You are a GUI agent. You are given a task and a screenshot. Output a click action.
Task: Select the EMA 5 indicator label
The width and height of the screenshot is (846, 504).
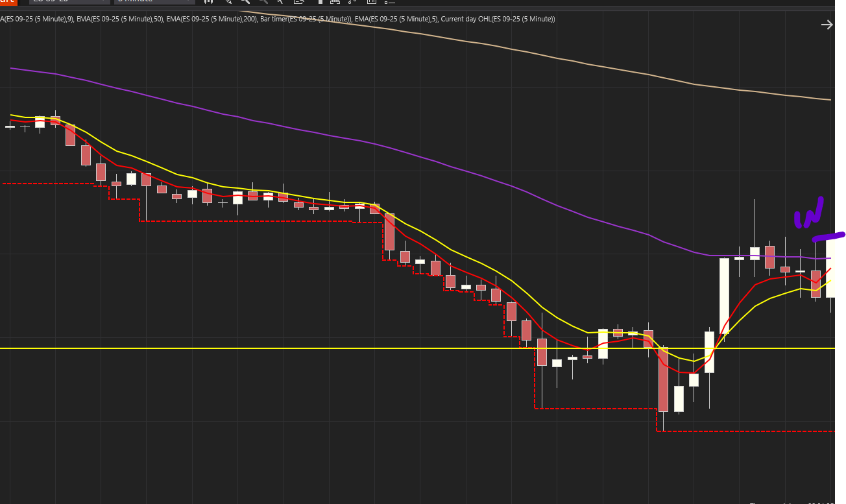coord(396,19)
